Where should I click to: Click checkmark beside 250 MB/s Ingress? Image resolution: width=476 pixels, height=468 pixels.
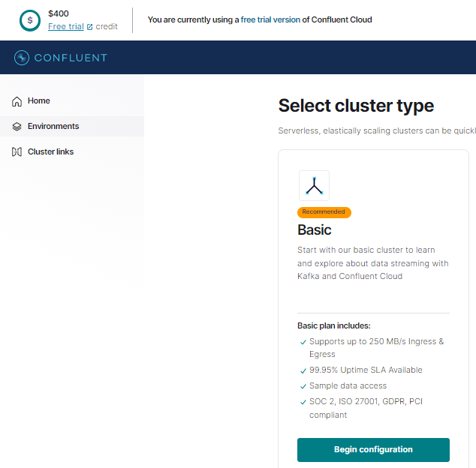coord(303,342)
